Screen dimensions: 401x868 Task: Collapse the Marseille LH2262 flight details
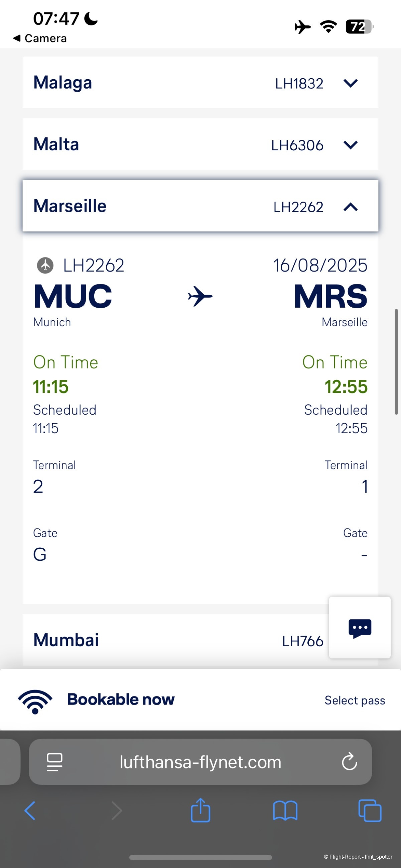point(350,207)
